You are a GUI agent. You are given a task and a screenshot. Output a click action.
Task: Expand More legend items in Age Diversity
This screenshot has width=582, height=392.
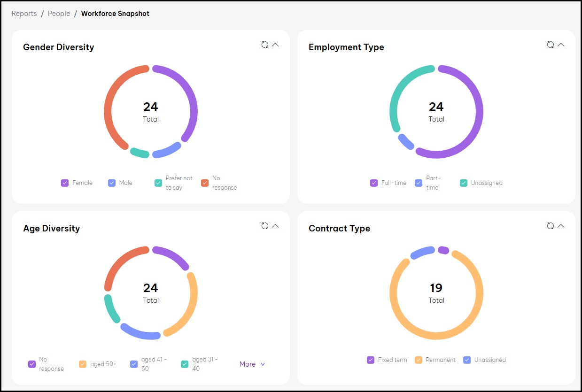tap(252, 364)
